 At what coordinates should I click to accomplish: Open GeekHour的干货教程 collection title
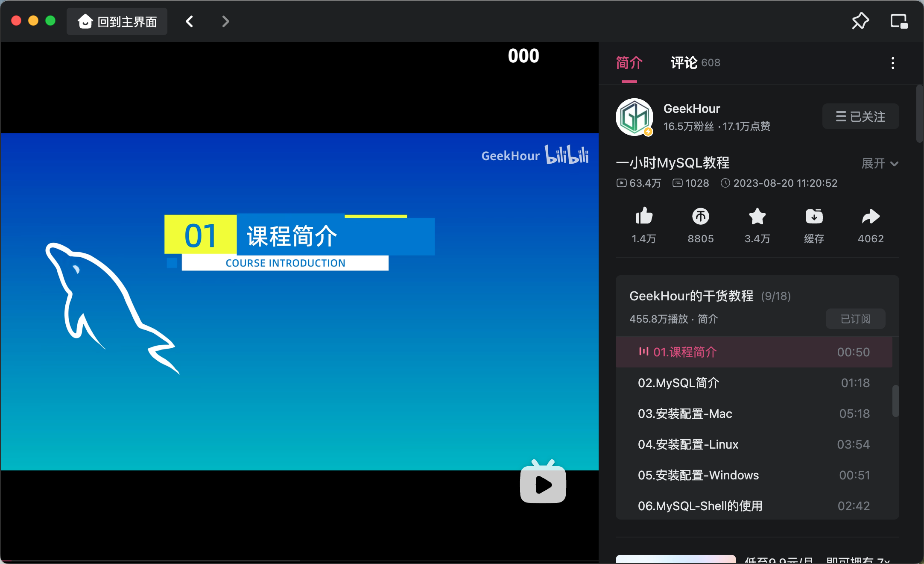[x=691, y=296]
